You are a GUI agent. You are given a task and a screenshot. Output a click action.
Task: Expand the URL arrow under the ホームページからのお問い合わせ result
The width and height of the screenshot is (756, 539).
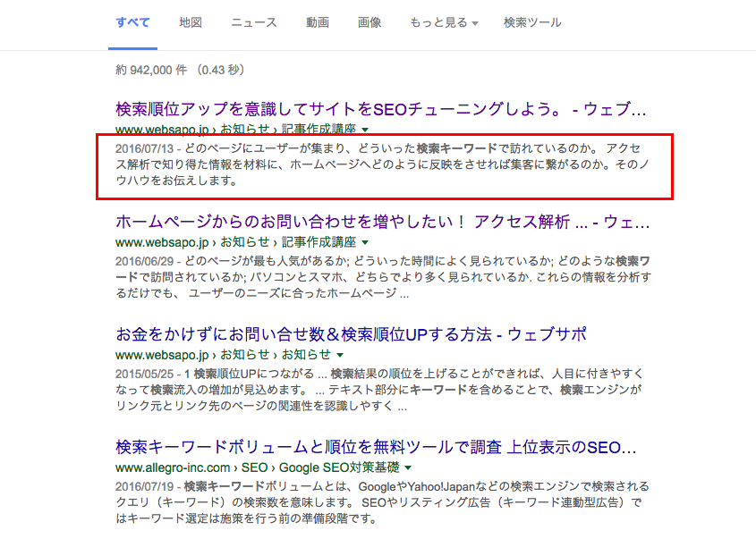coord(365,243)
